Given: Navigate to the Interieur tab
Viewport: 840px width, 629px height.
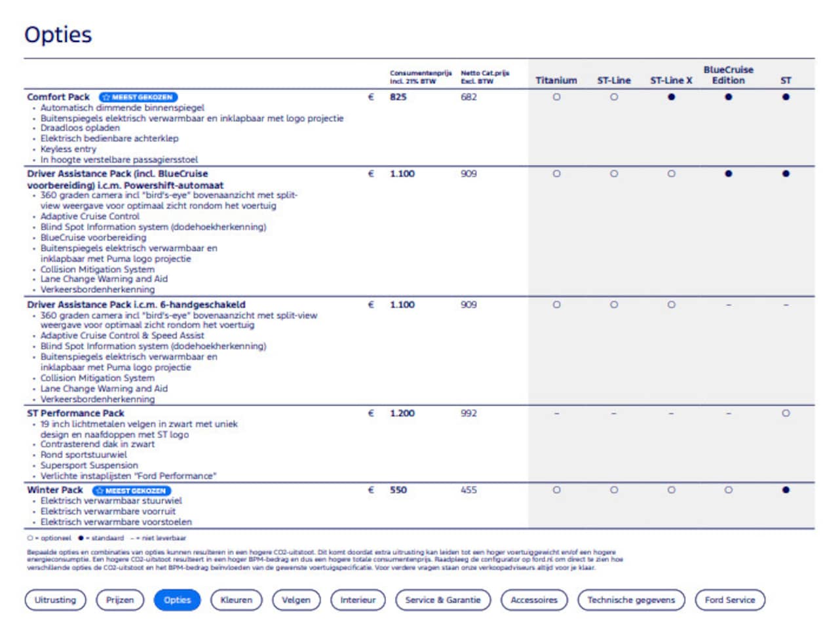Looking at the screenshot, I should (x=358, y=600).
